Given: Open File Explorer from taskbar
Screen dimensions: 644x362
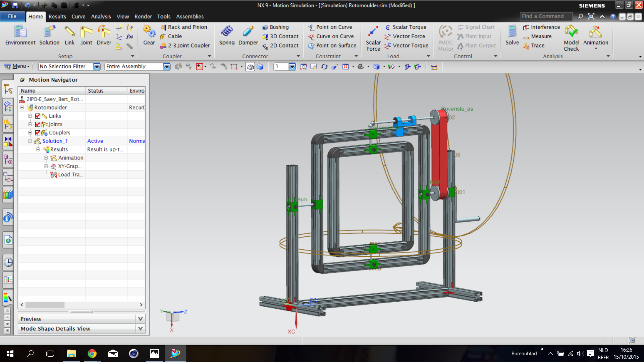Looking at the screenshot, I should (x=71, y=354).
